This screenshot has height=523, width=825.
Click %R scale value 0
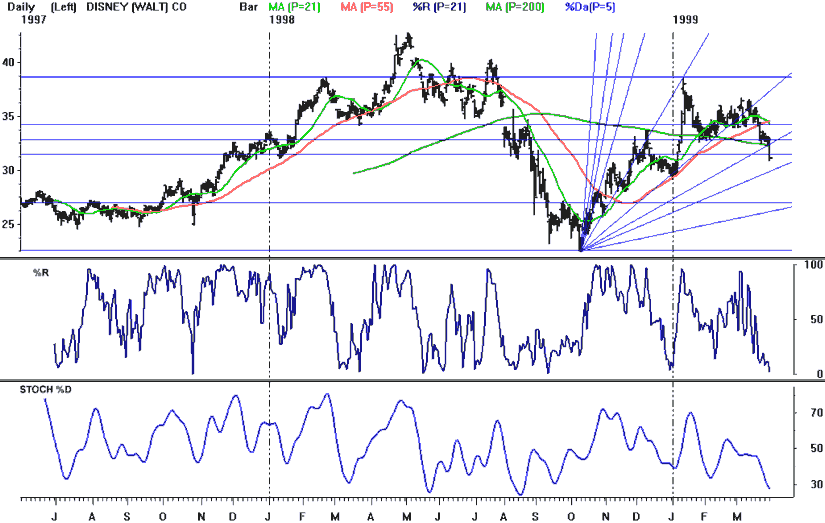point(820,374)
